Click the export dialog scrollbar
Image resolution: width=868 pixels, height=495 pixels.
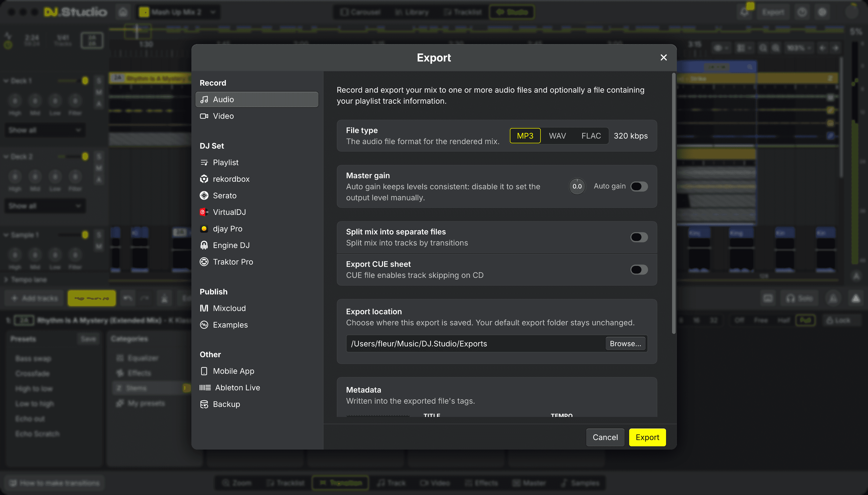click(x=673, y=203)
